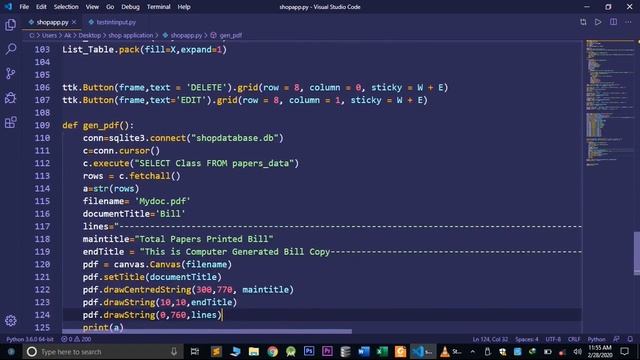
Task: Open the Edit menu
Action: tap(41, 7)
